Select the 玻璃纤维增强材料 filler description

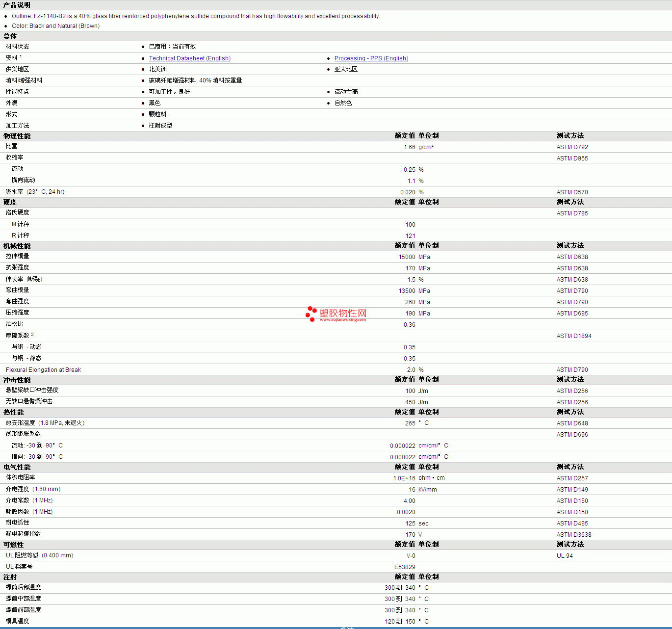coord(195,80)
